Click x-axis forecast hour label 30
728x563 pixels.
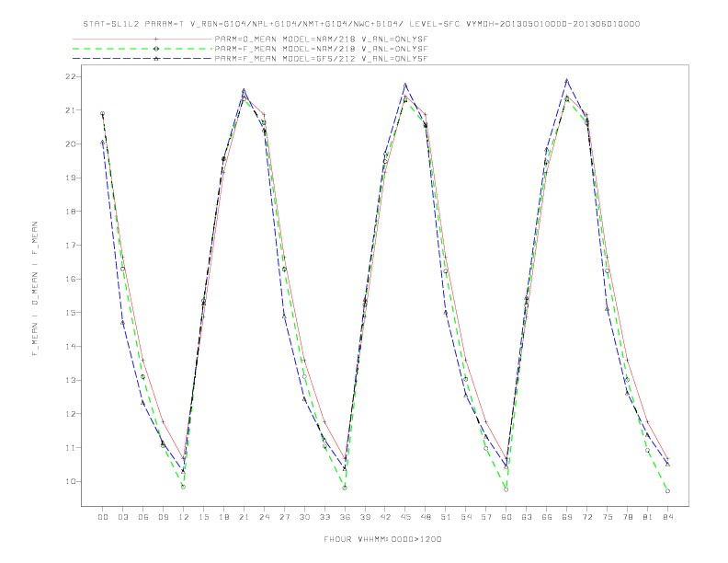304,517
